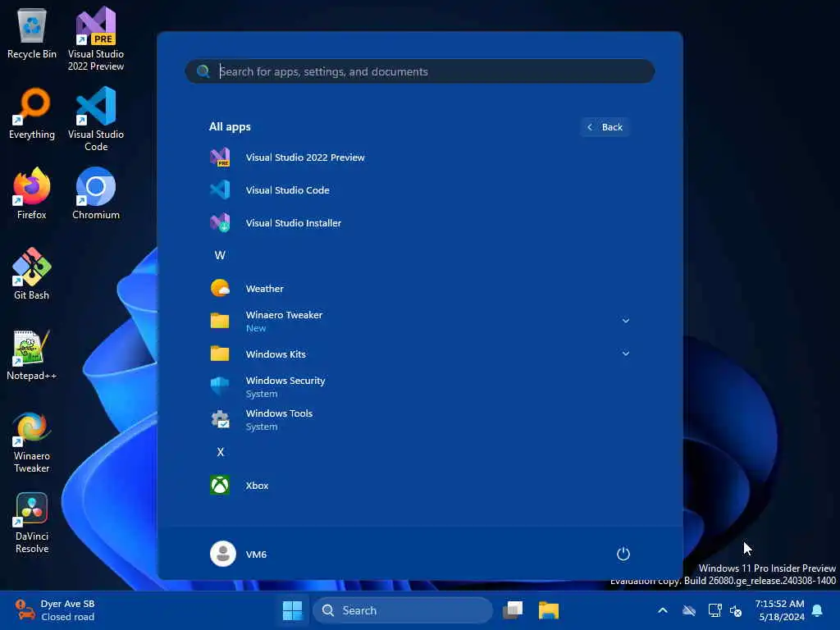The height and width of the screenshot is (630, 840).
Task: Launch DaVinci Resolve from the desktop
Action: [32, 523]
